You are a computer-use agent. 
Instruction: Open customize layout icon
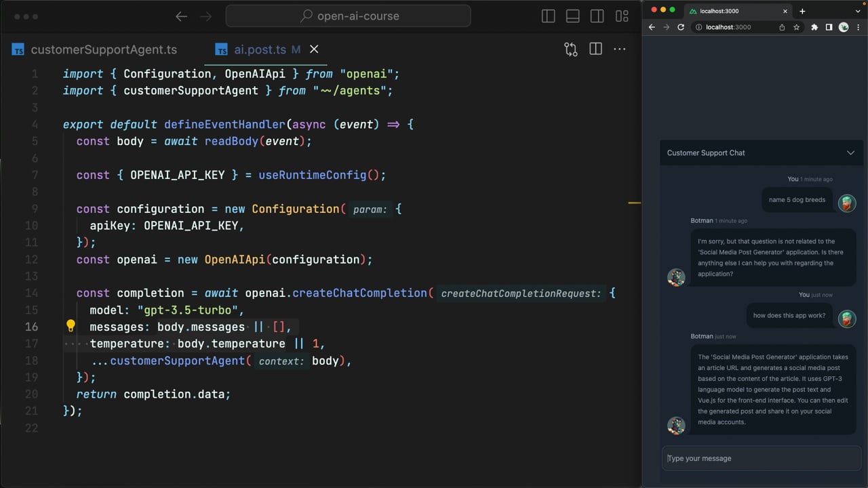coord(622,16)
